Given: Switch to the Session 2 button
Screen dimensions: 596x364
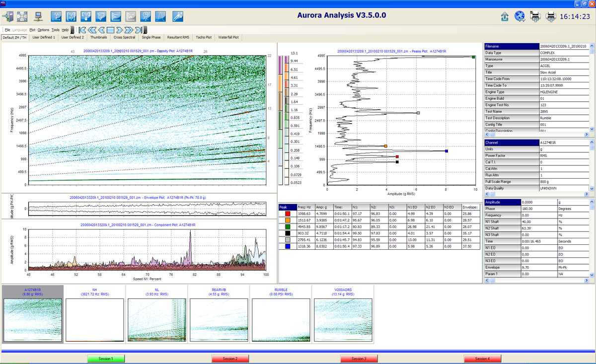Looking at the screenshot, I should tap(230, 359).
